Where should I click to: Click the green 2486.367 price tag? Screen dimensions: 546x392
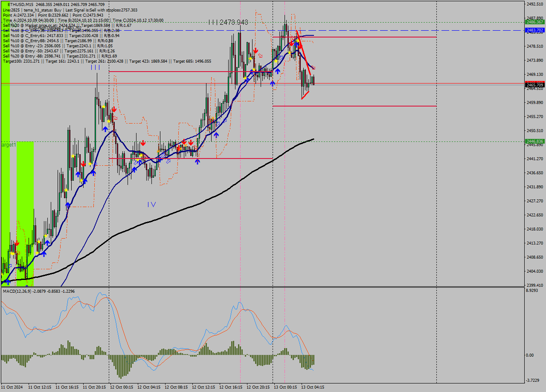pyautogui.click(x=534, y=22)
